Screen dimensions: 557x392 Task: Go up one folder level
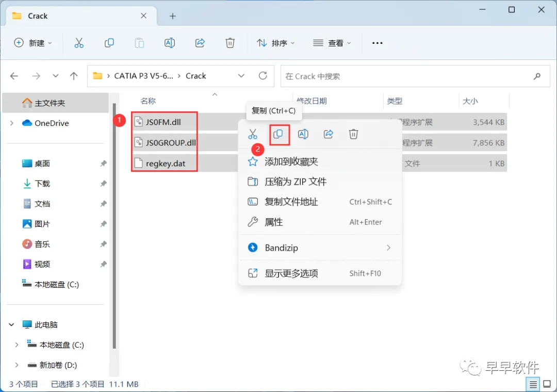coord(74,76)
